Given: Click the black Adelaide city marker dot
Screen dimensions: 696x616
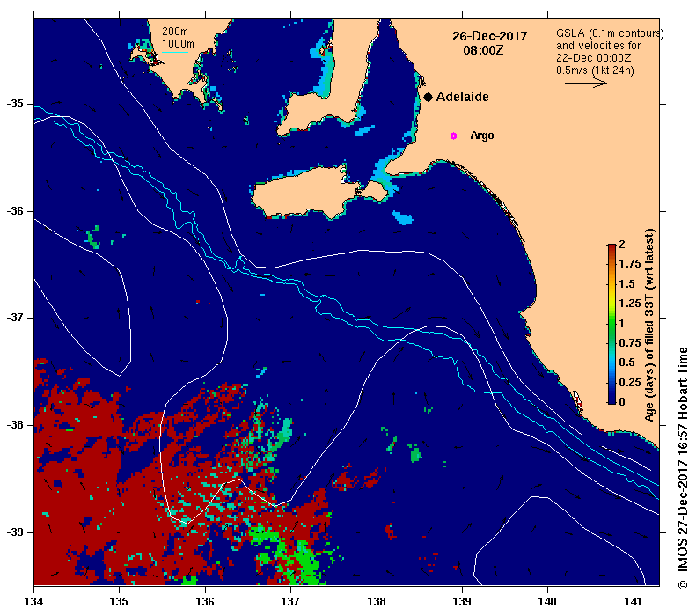Looking at the screenshot, I should pos(428,97).
